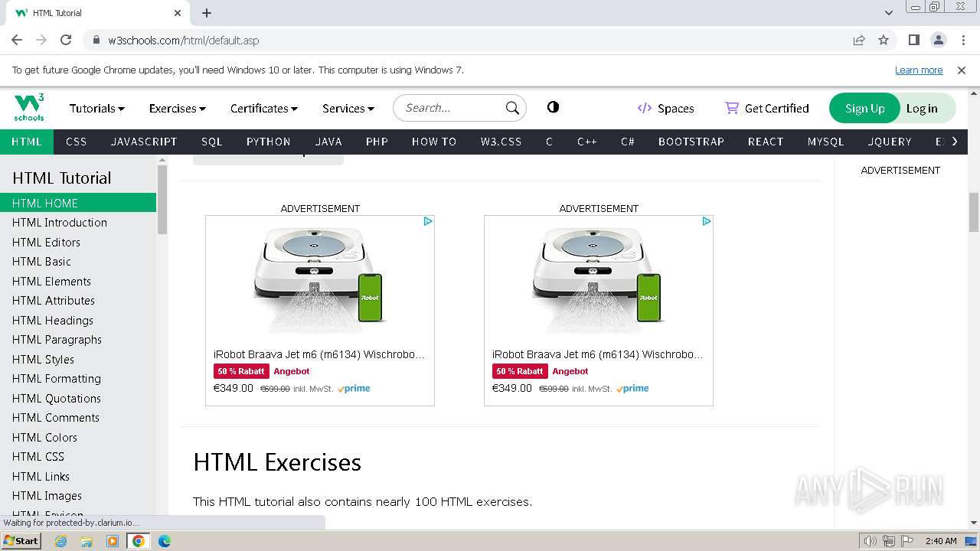
Task: Select BOOTSTRAP in navigation bar
Action: point(691,142)
